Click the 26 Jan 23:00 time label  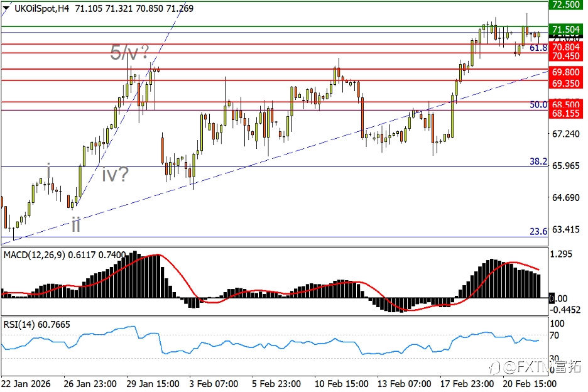click(x=90, y=384)
